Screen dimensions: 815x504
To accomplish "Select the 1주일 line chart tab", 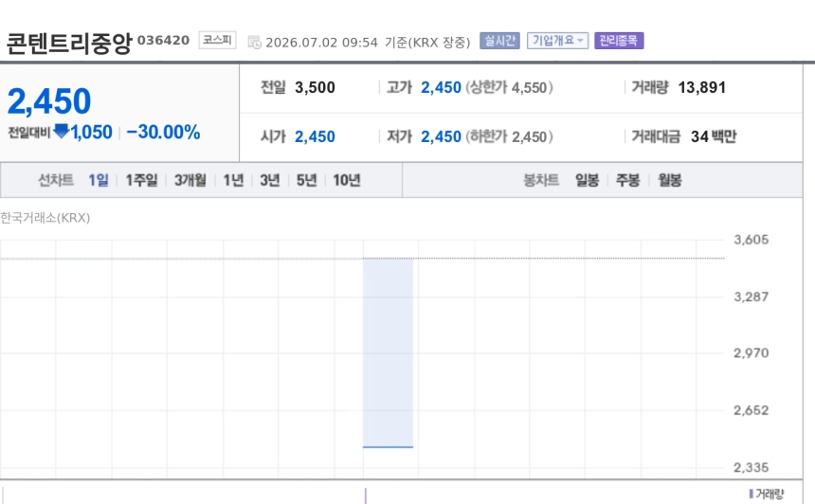I will coord(141,180).
